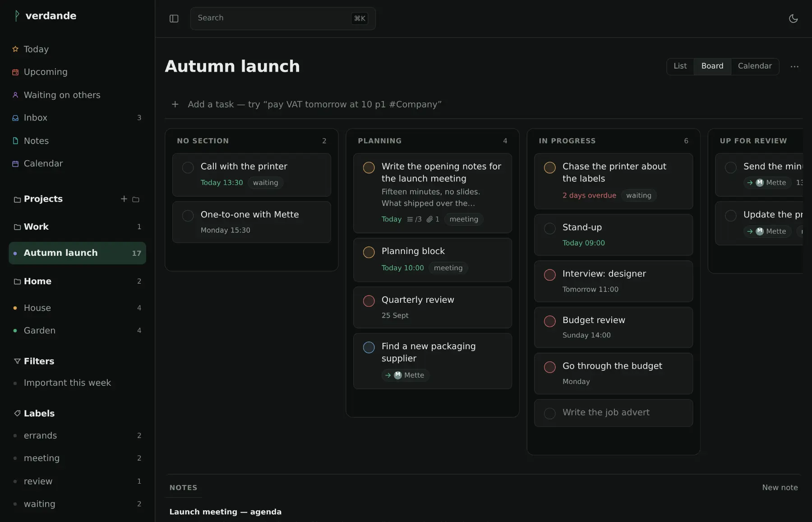Viewport: 812px width, 522px height.
Task: Click the plus icon beside Projects
Action: coord(124,199)
